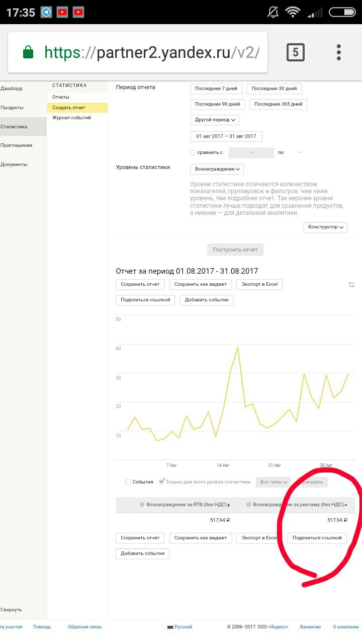
Task: Click the bottom Добавить событие button
Action: pyautogui.click(x=143, y=553)
